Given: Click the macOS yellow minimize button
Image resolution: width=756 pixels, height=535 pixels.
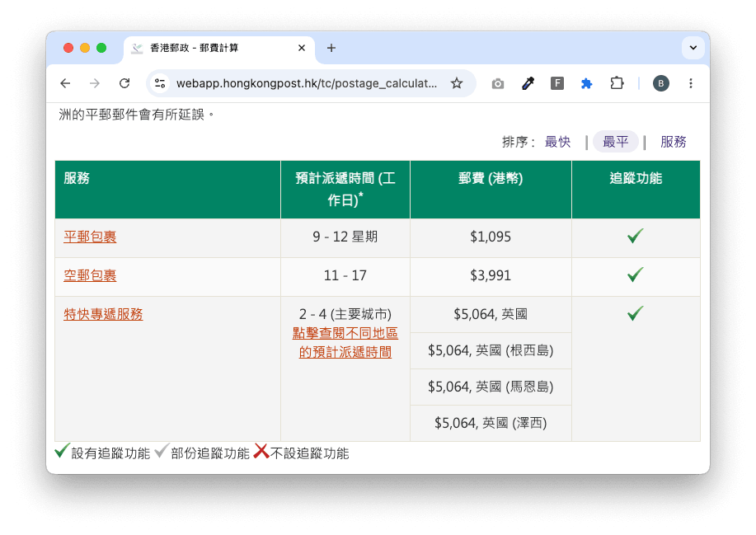Looking at the screenshot, I should coord(85,48).
